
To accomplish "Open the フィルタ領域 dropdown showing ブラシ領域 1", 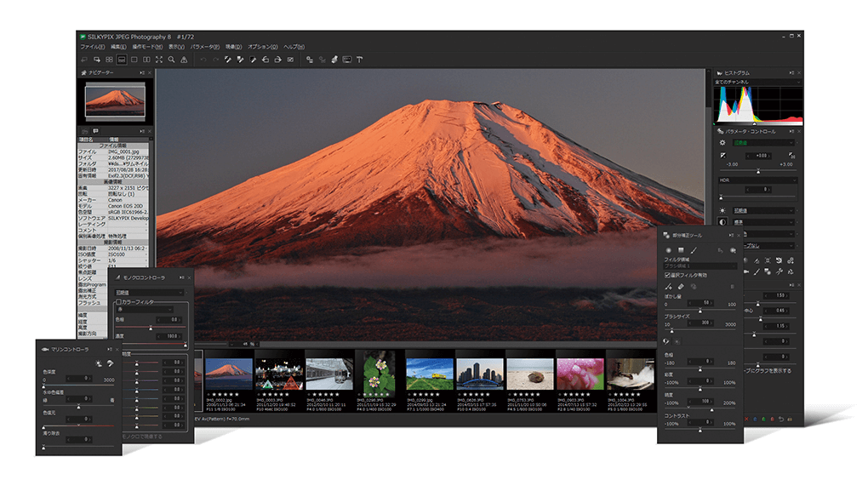I will [700, 265].
